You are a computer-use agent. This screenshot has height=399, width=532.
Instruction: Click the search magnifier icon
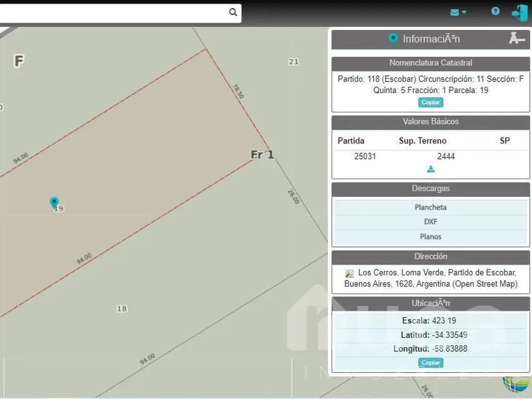tap(233, 12)
